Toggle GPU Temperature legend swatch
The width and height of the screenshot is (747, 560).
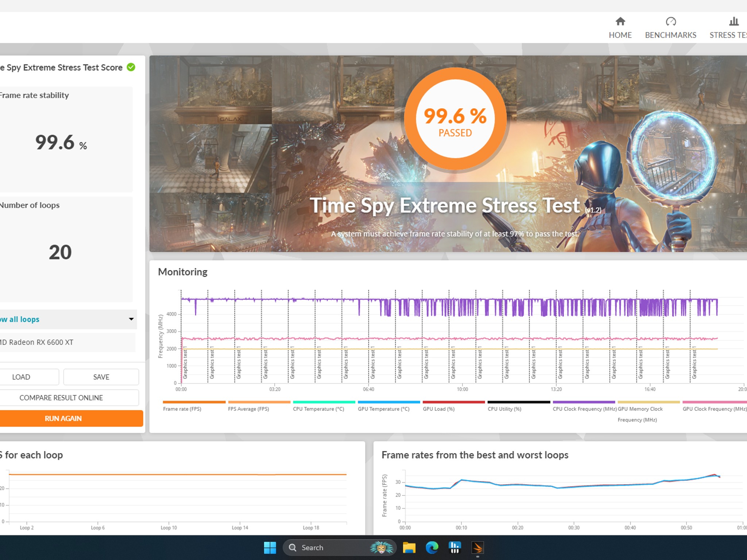click(x=389, y=402)
